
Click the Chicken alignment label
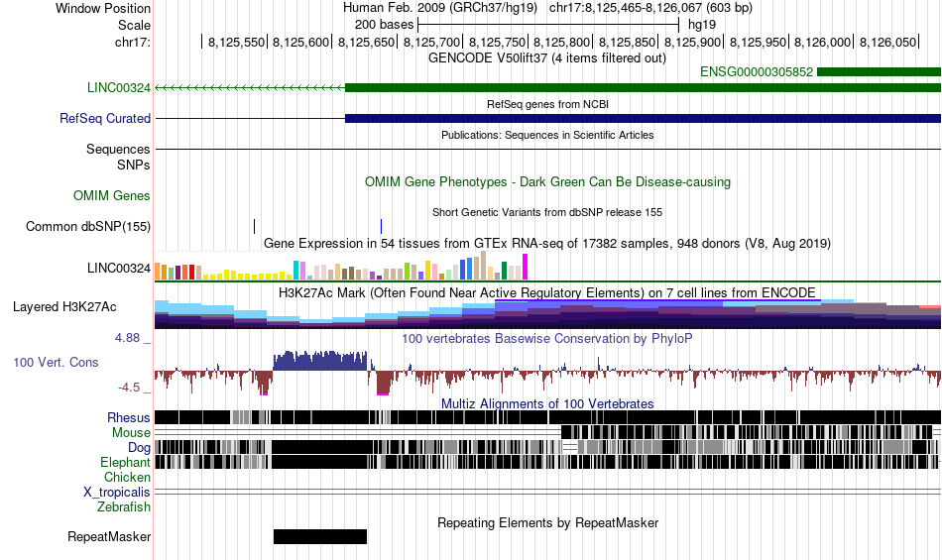127,477
